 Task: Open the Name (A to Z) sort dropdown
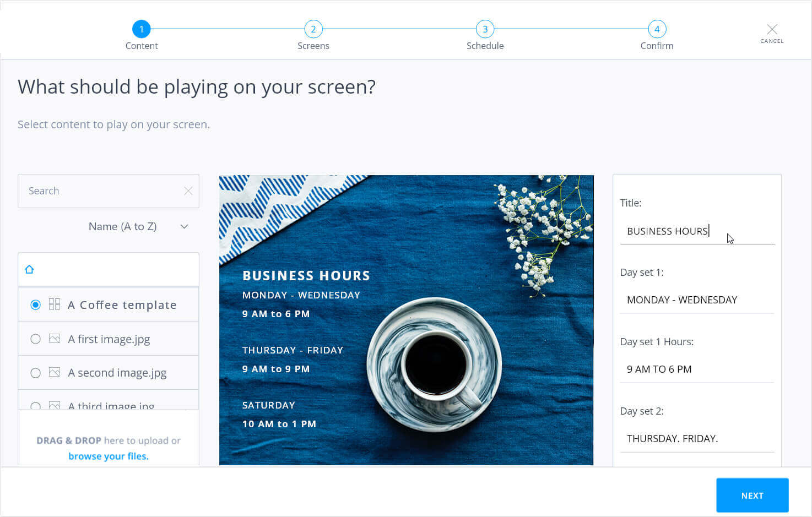(x=139, y=226)
